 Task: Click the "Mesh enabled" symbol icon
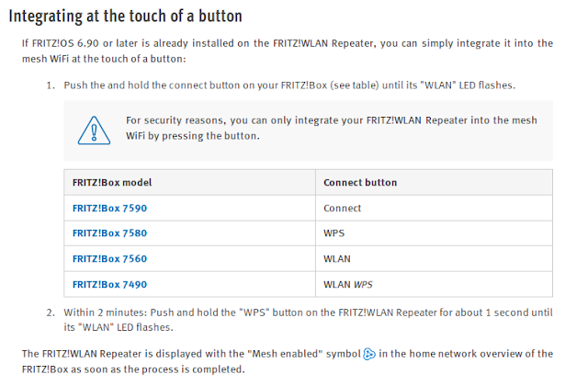370,355
